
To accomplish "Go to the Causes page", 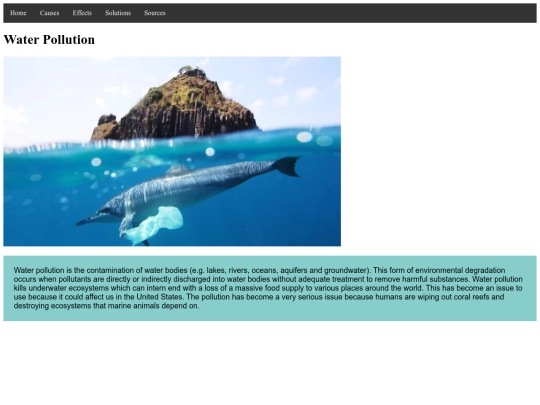I will [49, 13].
